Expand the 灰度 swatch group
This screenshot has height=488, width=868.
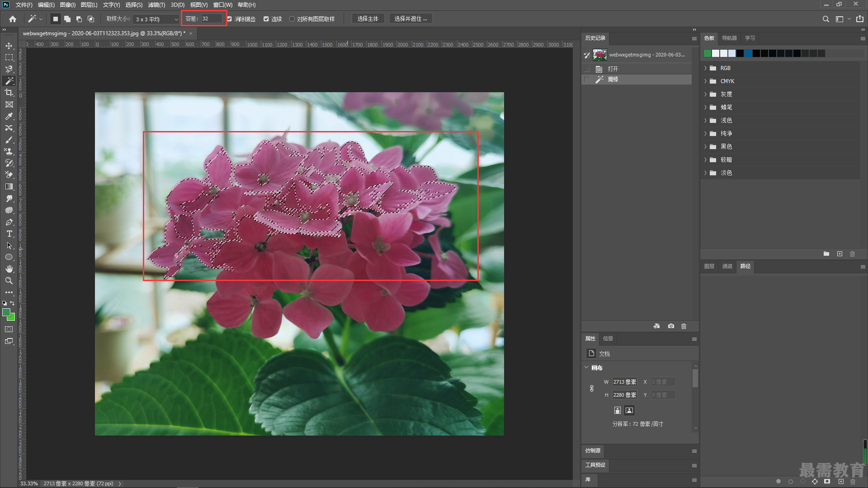pyautogui.click(x=705, y=94)
